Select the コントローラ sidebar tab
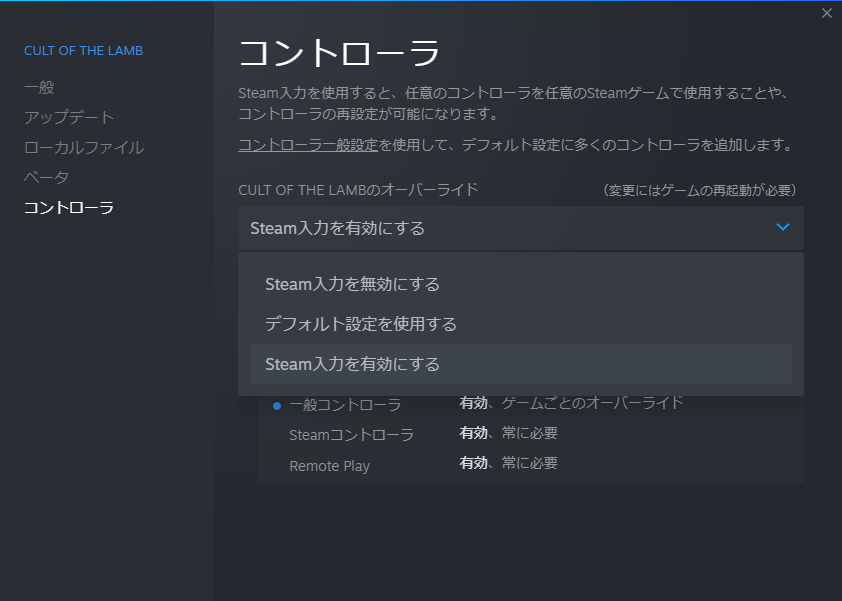 69,207
